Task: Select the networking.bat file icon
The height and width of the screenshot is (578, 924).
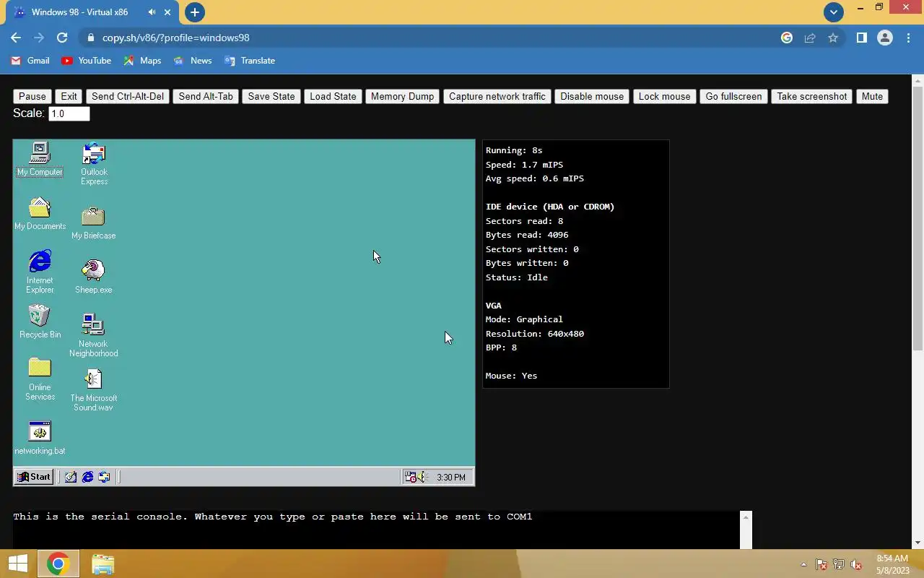Action: [x=40, y=439]
